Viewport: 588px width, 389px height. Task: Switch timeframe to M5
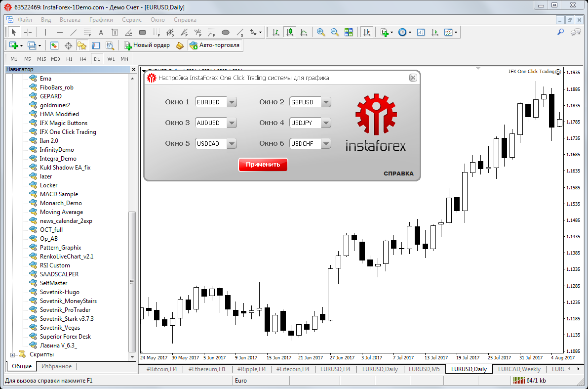click(x=27, y=59)
